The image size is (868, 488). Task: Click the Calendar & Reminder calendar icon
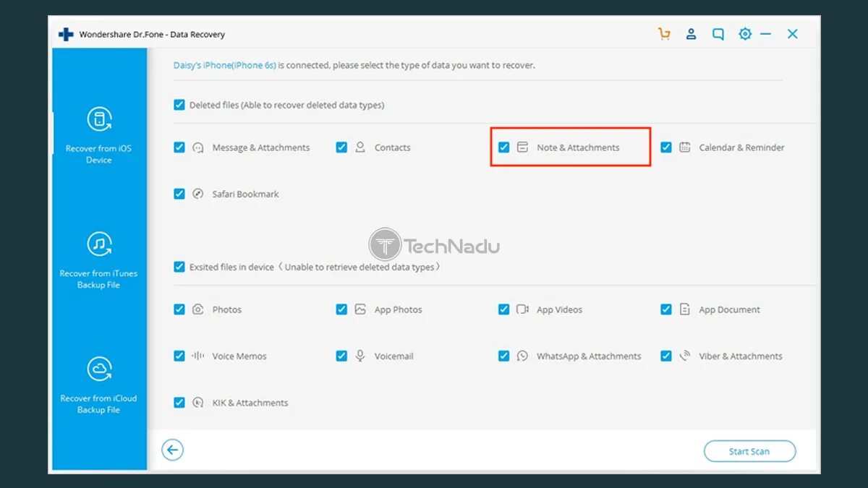point(684,147)
